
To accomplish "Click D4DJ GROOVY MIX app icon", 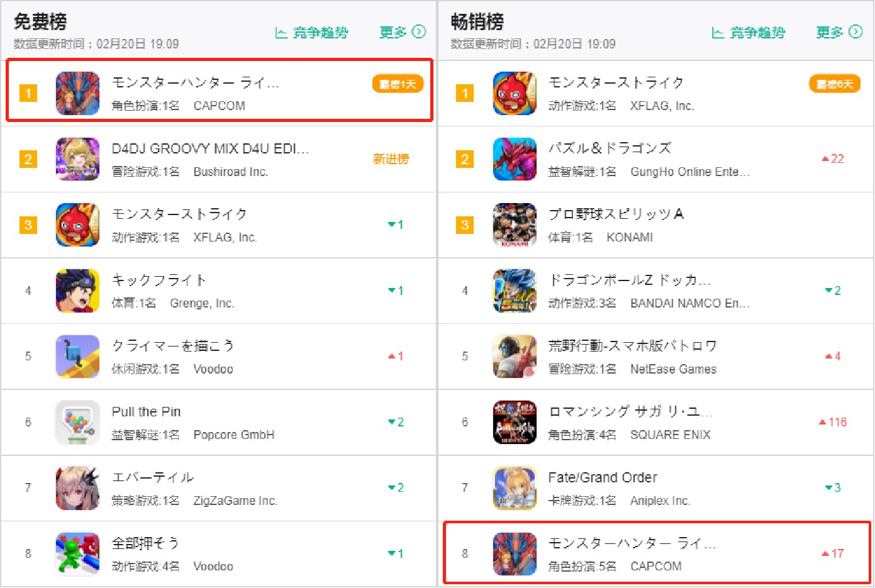I will coord(77,159).
